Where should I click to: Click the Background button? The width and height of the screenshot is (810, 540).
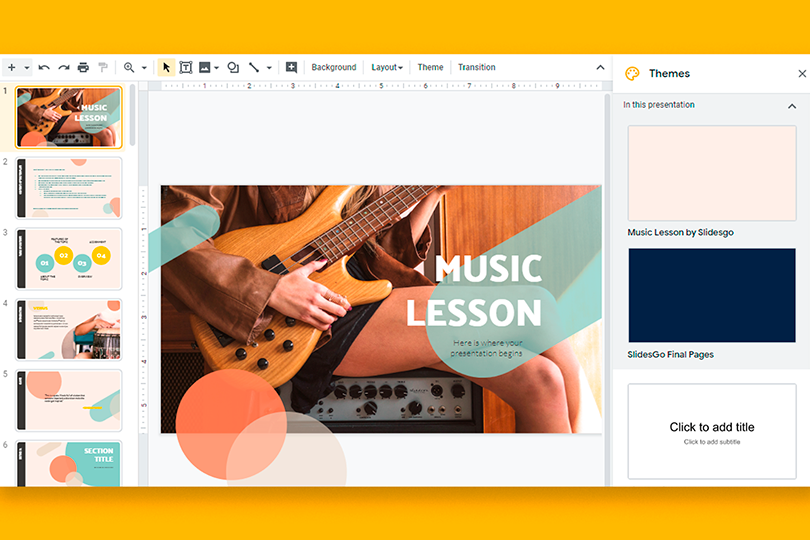[x=334, y=67]
